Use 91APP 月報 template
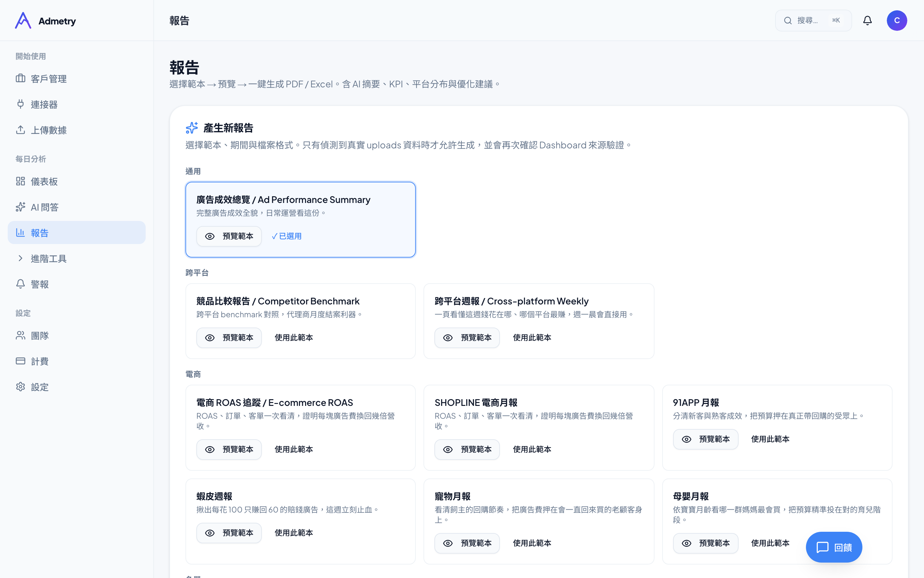Image resolution: width=924 pixels, height=578 pixels. [770, 439]
